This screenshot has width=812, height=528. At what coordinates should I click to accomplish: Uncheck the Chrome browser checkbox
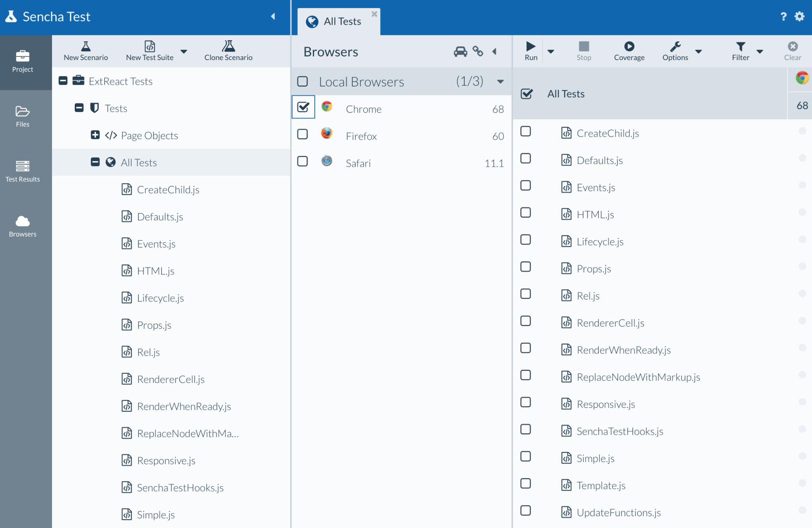point(303,107)
